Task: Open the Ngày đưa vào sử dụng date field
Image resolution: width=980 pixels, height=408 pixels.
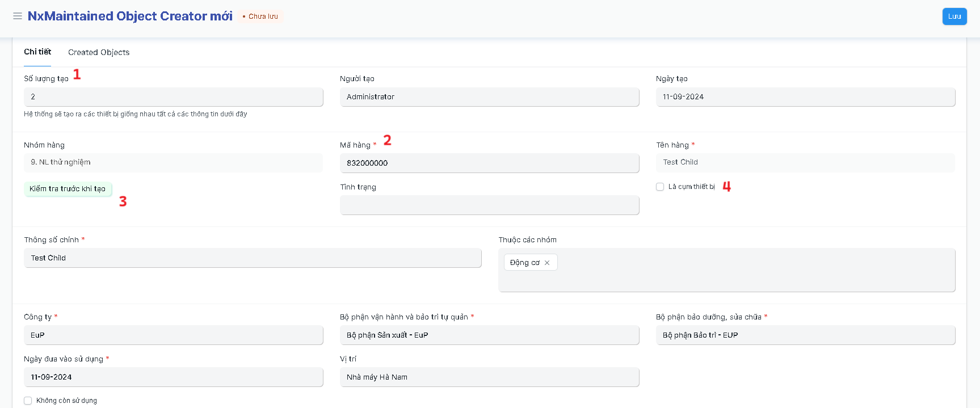Action: (173, 377)
